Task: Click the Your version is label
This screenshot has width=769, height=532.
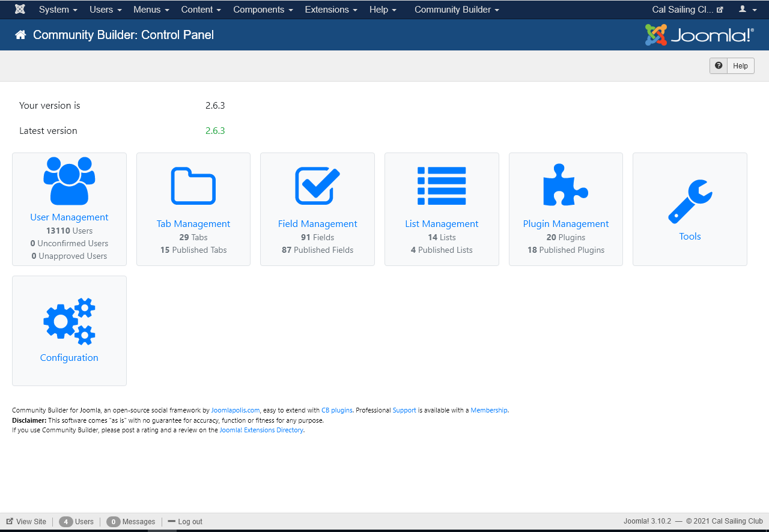Action: (x=50, y=106)
